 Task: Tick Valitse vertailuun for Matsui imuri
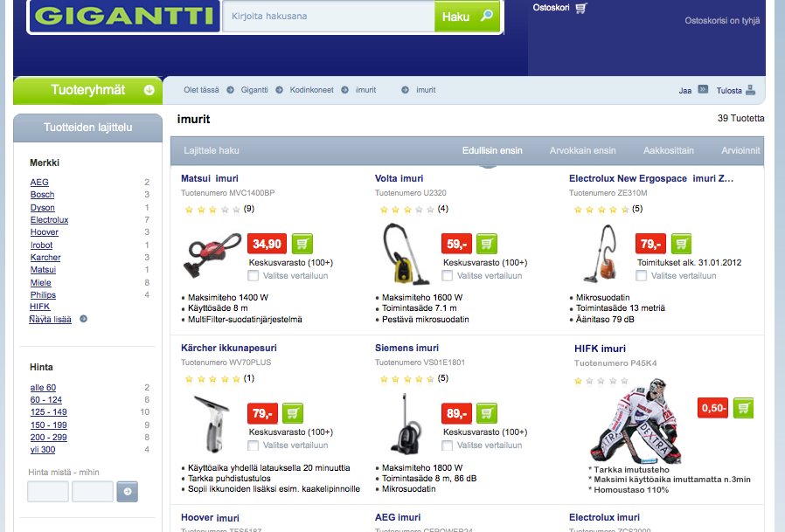tap(254, 276)
